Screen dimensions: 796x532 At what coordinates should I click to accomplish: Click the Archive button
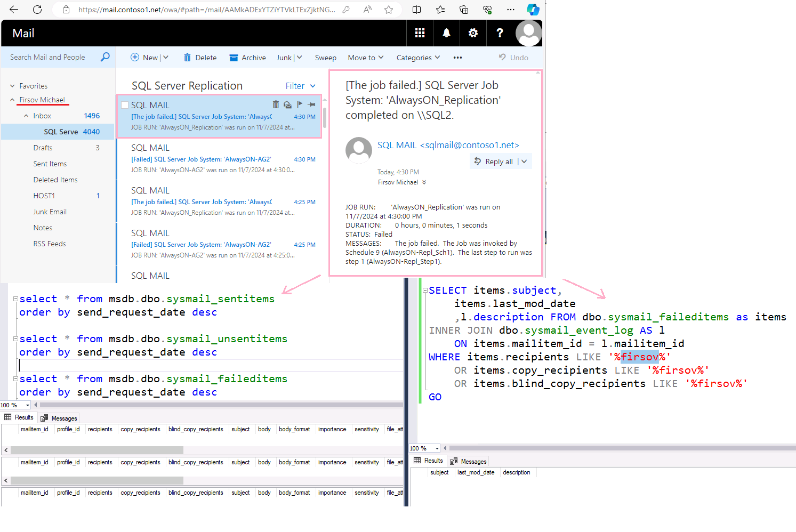[x=247, y=58]
